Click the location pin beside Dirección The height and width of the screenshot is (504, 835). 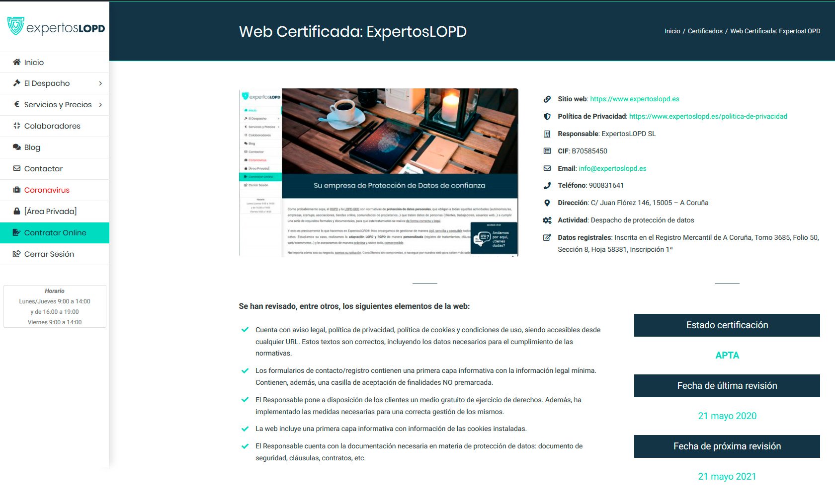click(547, 203)
